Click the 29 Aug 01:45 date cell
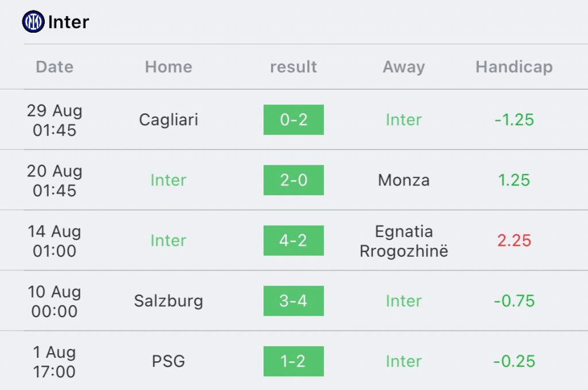The image size is (588, 390). click(55, 120)
